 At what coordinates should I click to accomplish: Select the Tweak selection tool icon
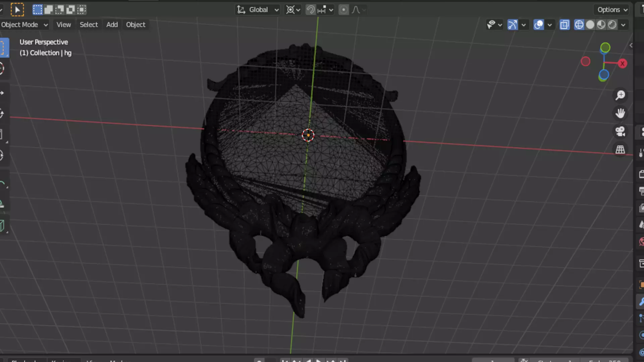(17, 10)
